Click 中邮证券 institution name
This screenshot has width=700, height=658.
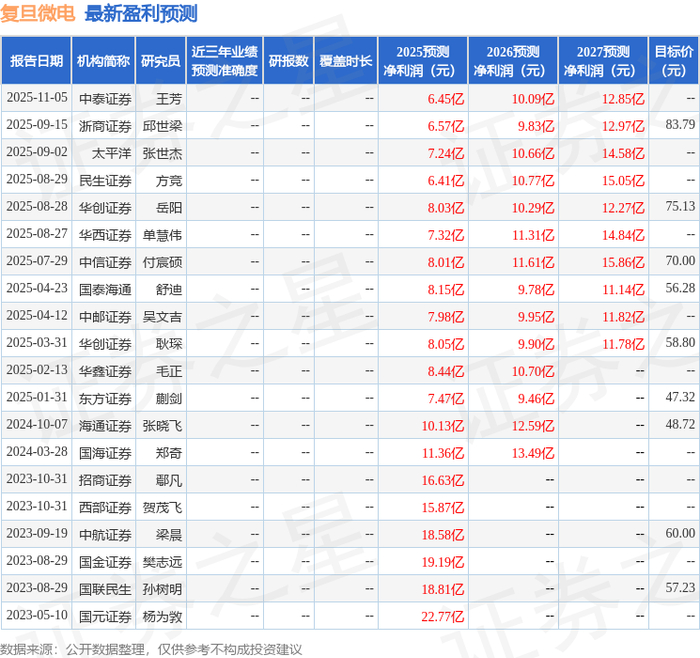click(105, 317)
